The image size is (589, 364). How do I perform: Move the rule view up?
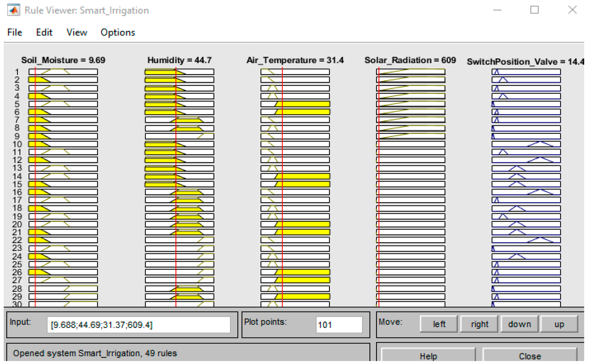(559, 324)
